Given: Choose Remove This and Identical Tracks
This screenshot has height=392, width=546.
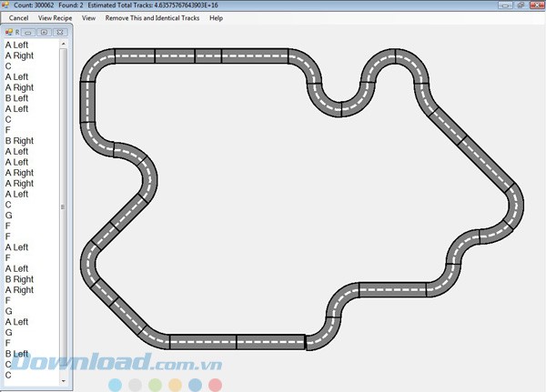Looking at the screenshot, I should point(152,17).
